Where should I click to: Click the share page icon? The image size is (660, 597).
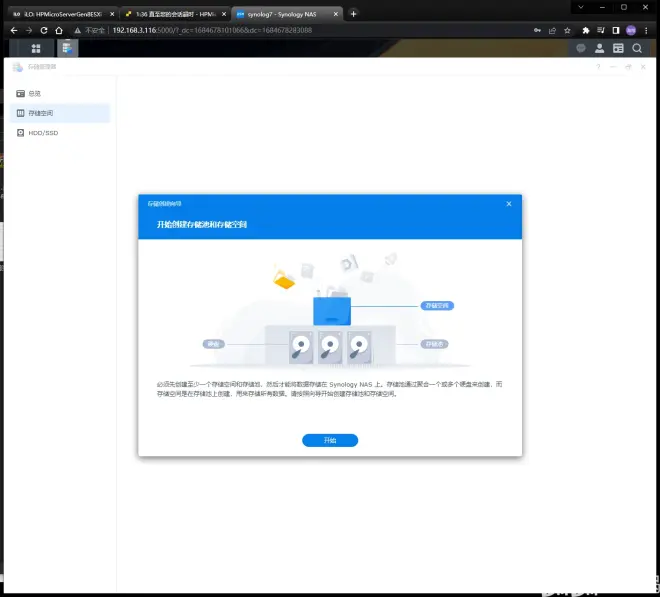pos(552,30)
